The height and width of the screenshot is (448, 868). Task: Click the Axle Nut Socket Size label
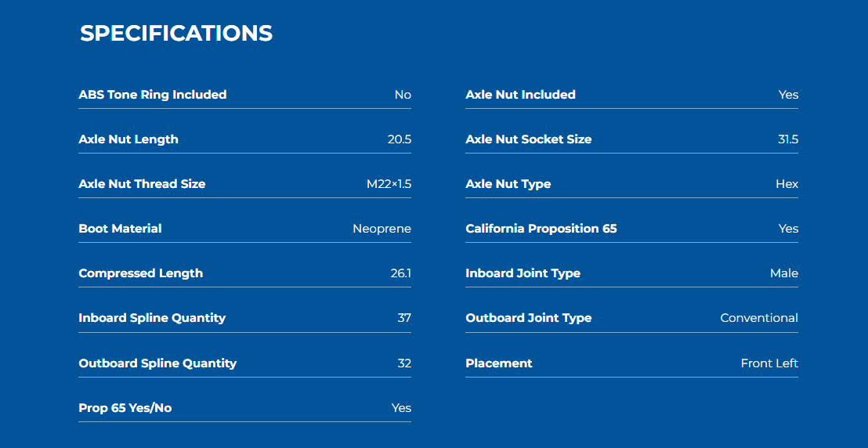click(529, 139)
